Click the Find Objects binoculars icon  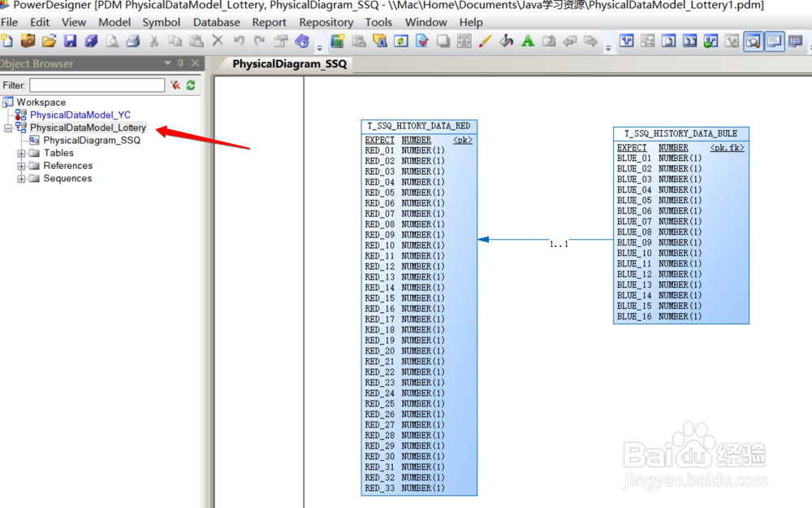pyautogui.click(x=380, y=41)
